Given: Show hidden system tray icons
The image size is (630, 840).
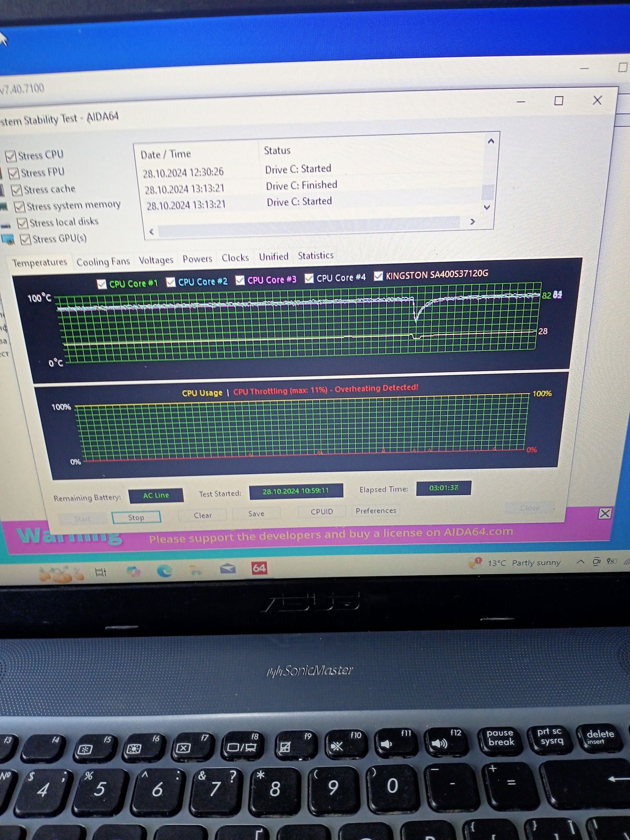Looking at the screenshot, I should click(580, 562).
